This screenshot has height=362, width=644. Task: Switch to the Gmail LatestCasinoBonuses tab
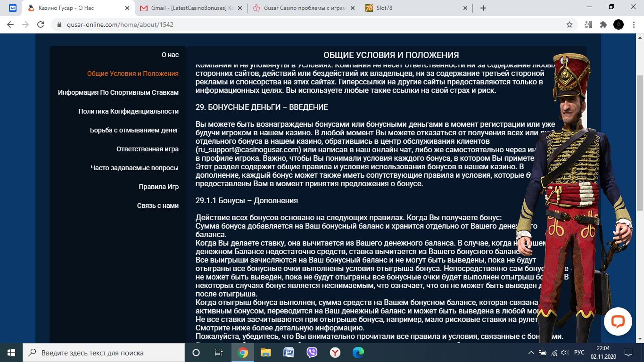coord(192,8)
